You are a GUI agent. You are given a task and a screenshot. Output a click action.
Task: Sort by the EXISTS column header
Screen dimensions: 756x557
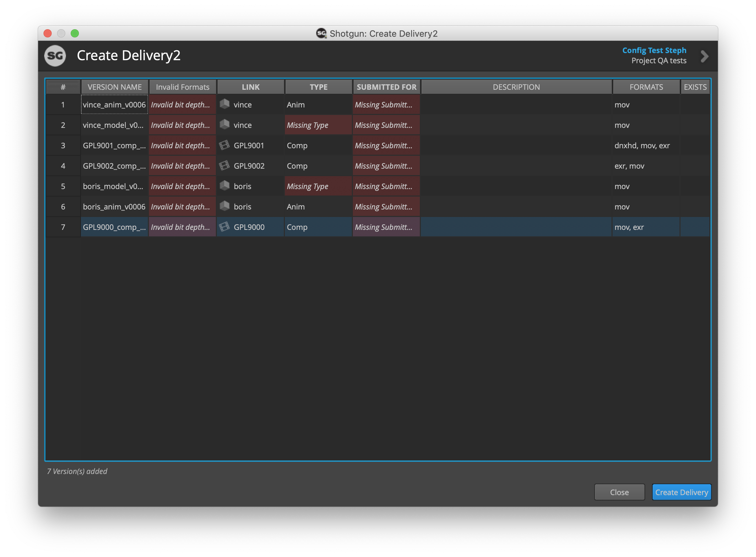[x=695, y=87]
